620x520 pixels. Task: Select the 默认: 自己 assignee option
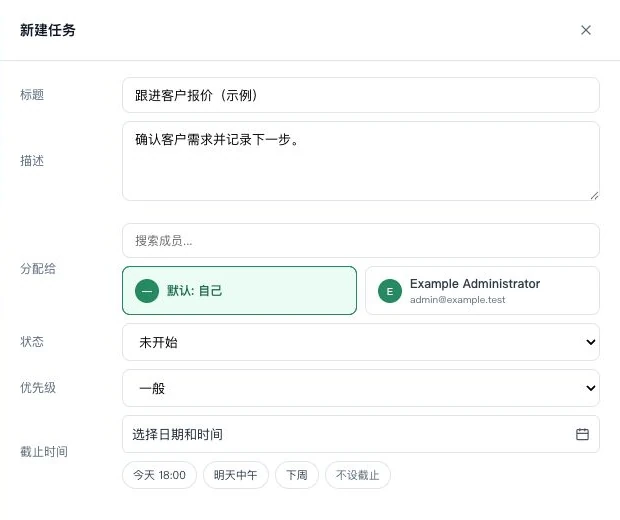pos(239,291)
